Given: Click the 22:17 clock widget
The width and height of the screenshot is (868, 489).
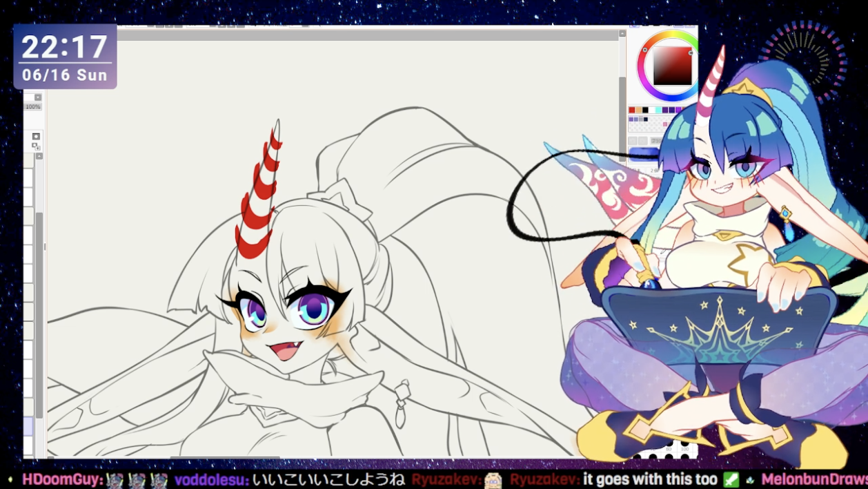Looking at the screenshot, I should (65, 57).
